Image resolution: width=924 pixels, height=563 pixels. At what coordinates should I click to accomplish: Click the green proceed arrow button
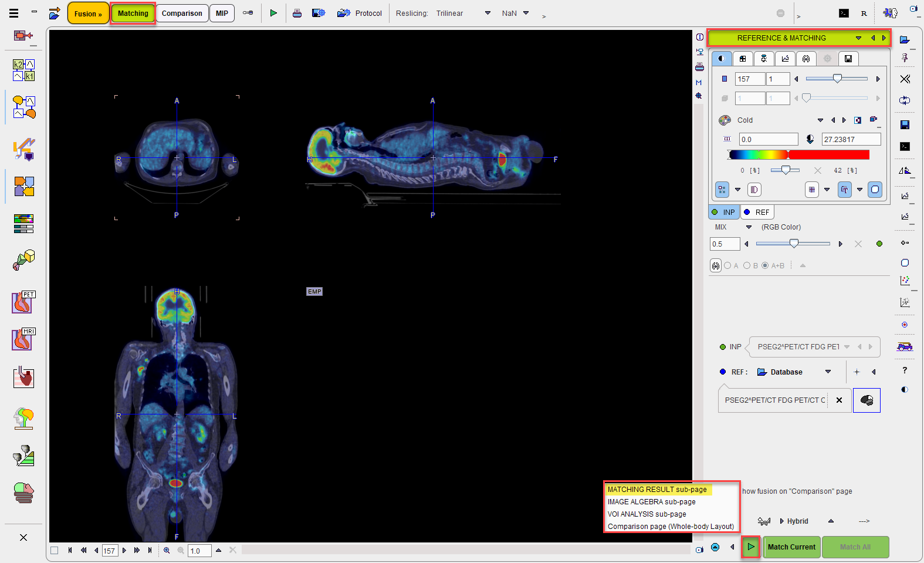(x=751, y=547)
